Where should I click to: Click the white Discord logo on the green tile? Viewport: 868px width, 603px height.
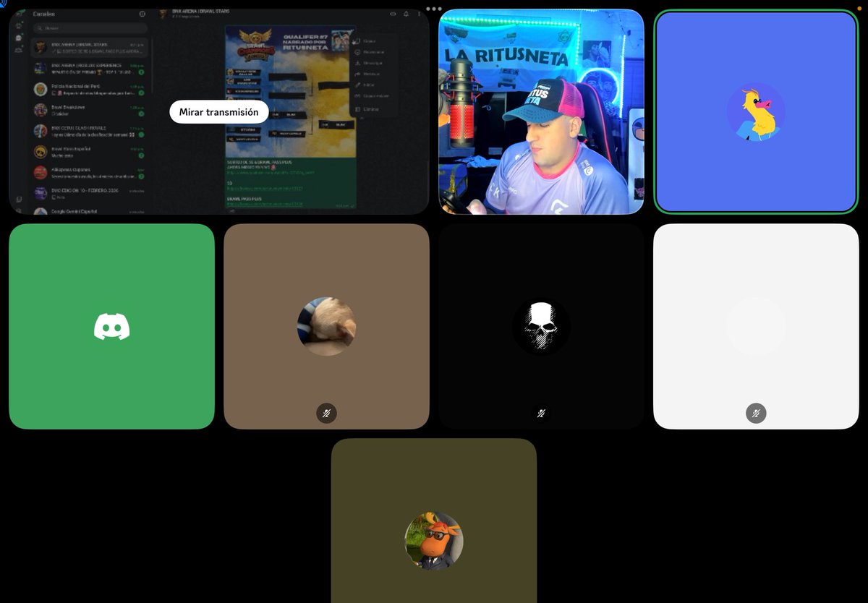(x=112, y=327)
